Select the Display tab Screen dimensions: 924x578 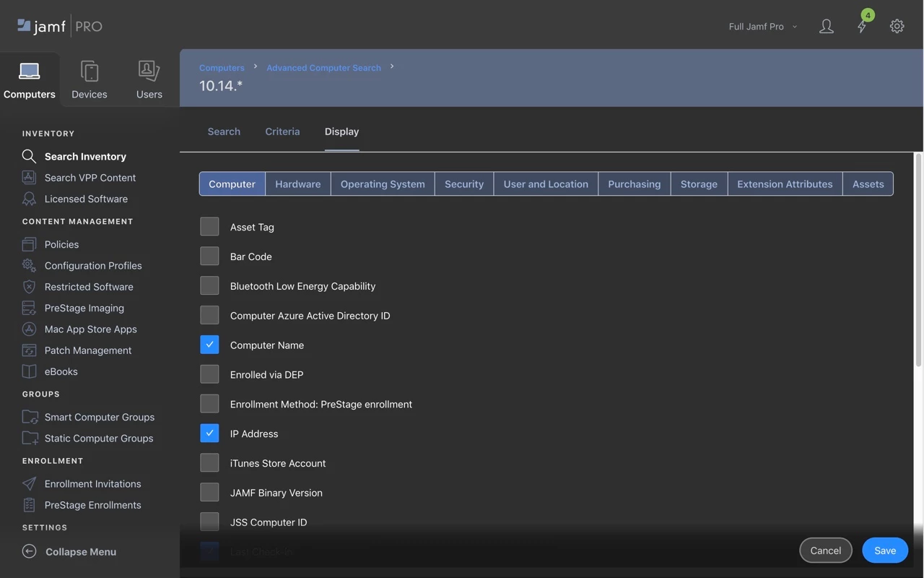point(341,131)
